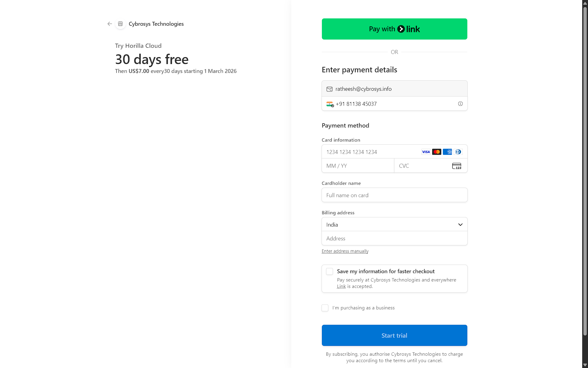Select the Mastercard logo
The width and height of the screenshot is (588, 368).
(436, 152)
